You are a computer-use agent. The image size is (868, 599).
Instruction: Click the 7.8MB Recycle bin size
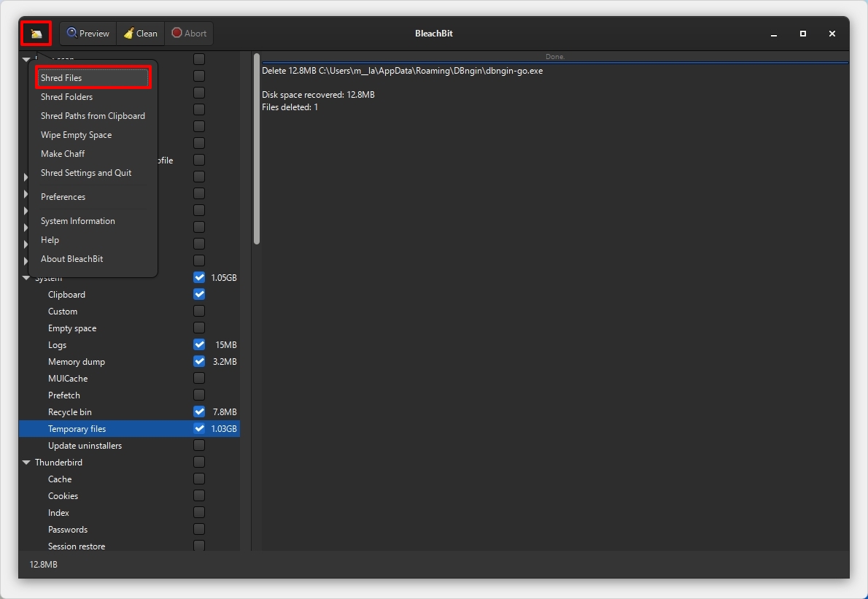[225, 412]
